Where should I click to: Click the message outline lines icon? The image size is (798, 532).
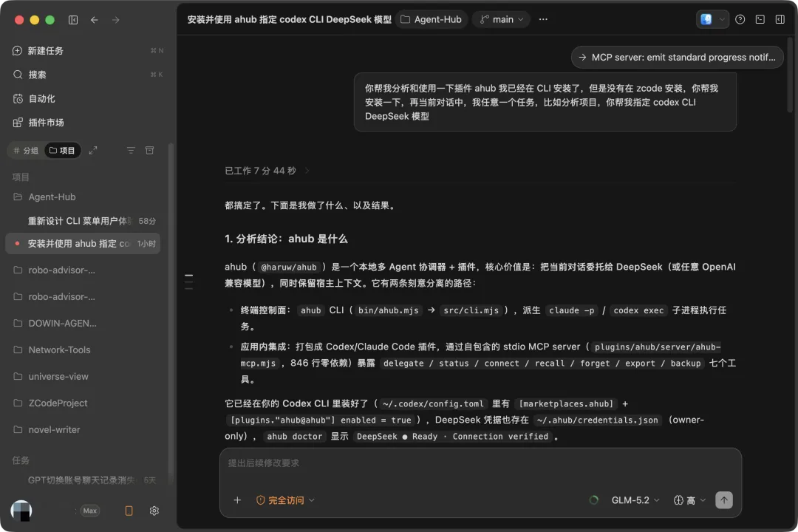(x=189, y=282)
